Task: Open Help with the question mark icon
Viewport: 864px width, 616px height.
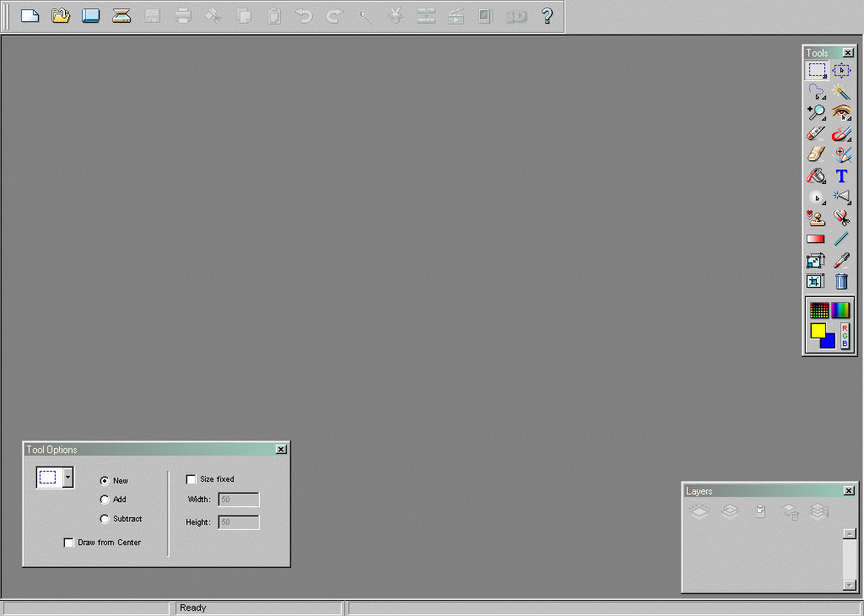Action: click(545, 15)
